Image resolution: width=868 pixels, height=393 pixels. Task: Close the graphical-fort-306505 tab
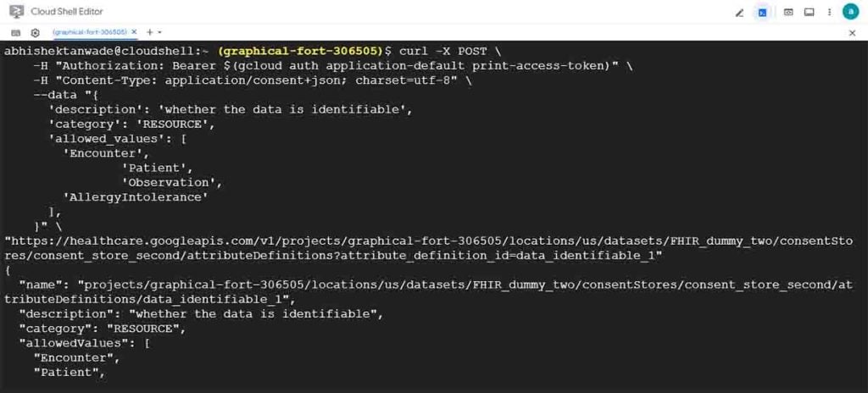(135, 32)
